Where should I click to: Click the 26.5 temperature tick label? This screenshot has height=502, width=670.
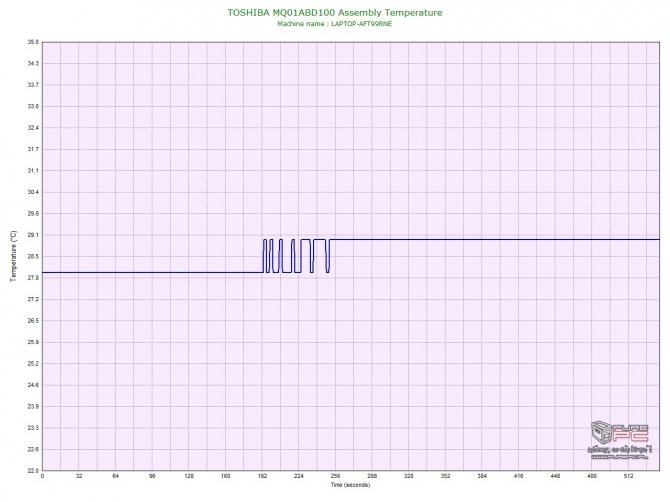33,320
